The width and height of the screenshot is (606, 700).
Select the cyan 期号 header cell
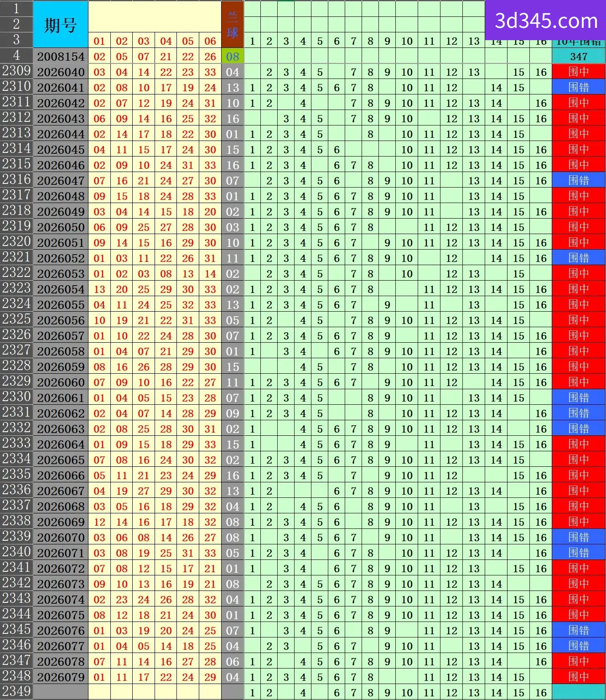tap(61, 24)
